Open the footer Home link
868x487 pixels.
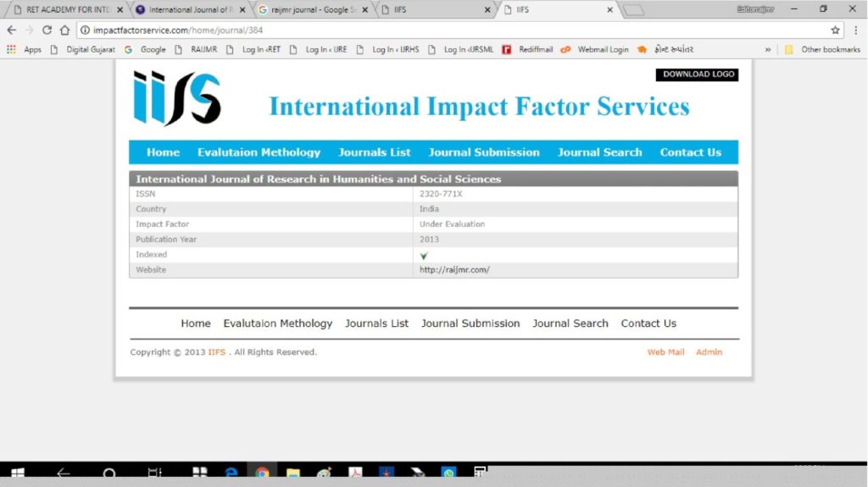196,324
